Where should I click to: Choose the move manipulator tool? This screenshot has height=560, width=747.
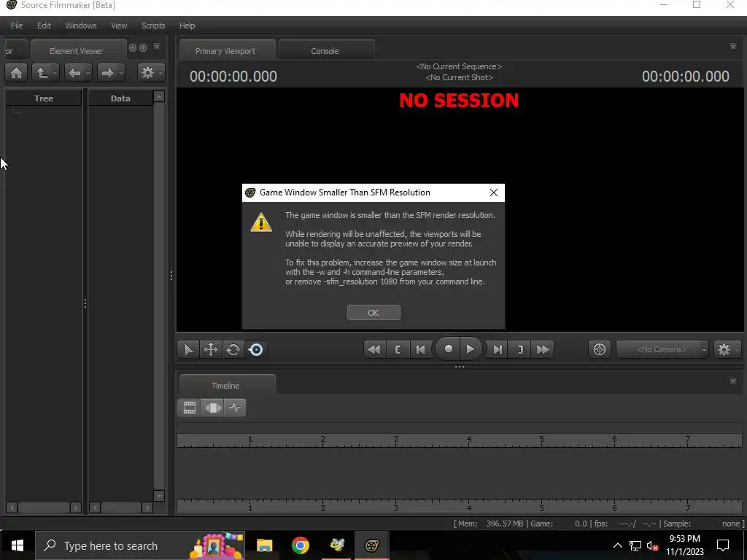tap(211, 350)
